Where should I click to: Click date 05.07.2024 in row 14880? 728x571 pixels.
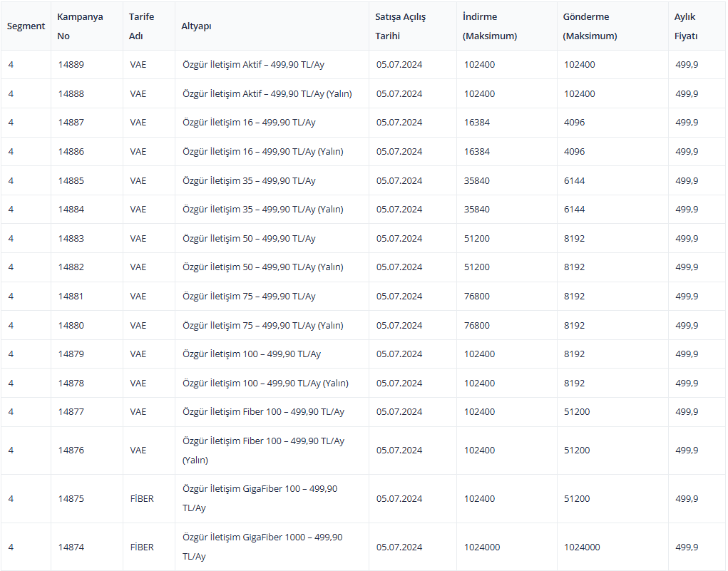399,325
